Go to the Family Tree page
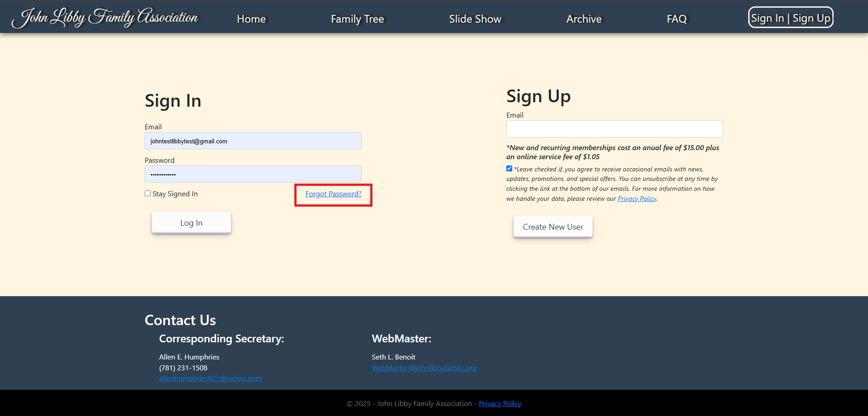Viewport: 868px width, 416px height. pos(358,19)
